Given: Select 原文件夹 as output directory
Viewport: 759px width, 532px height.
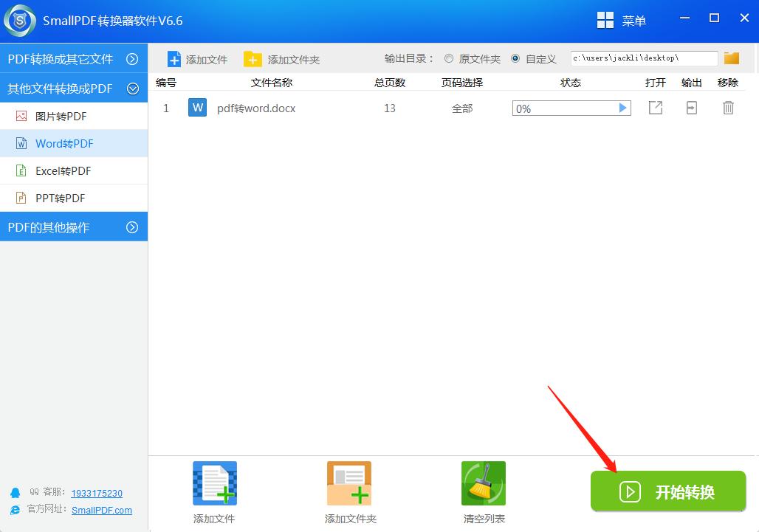Looking at the screenshot, I should tap(448, 58).
